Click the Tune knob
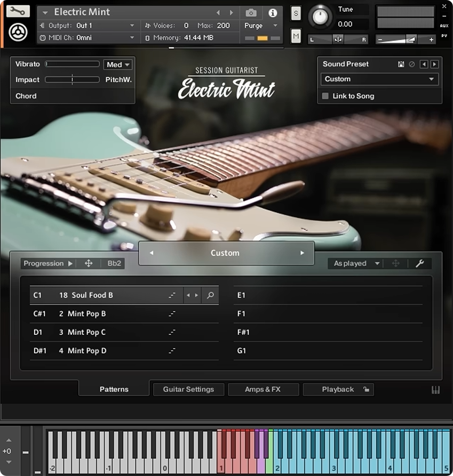The height and width of the screenshot is (476, 453). tap(320, 17)
